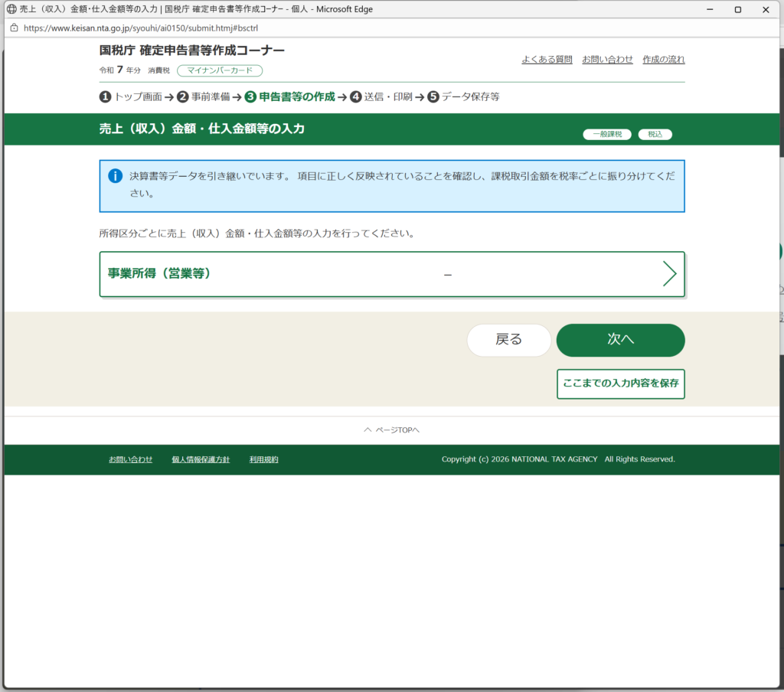Click the lock icon in the address bar
784x692 pixels.
pos(13,27)
